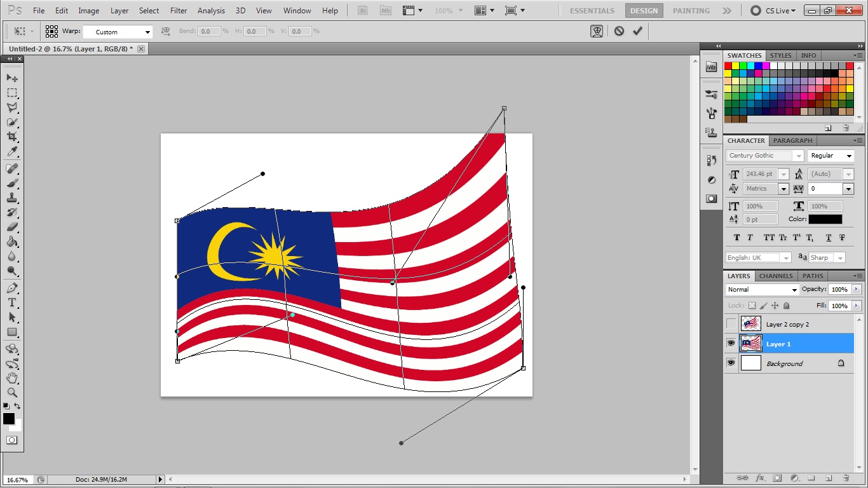Choose the Eraser tool
This screenshot has width=868, height=488.
click(x=12, y=227)
